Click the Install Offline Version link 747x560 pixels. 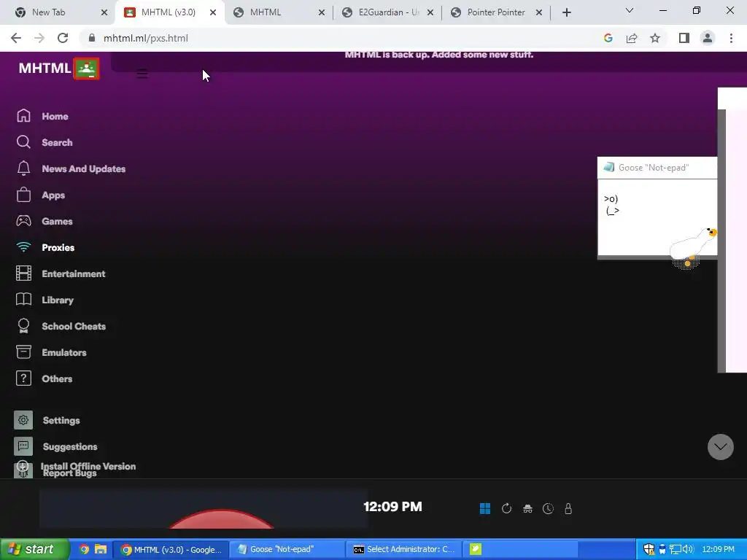[x=88, y=466]
